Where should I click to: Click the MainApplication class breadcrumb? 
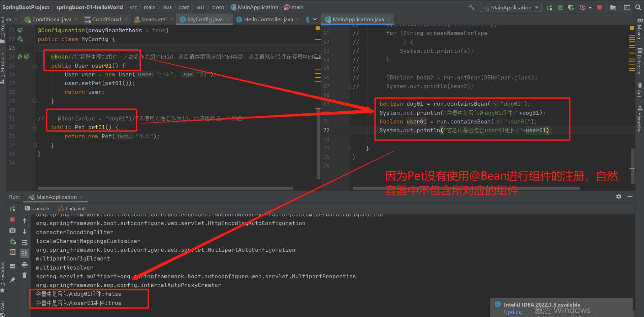254,7
